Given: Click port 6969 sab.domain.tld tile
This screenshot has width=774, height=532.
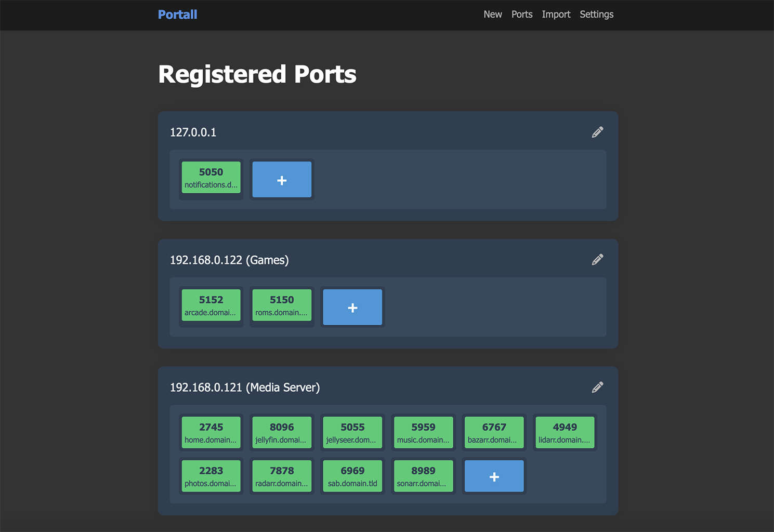Looking at the screenshot, I should [x=352, y=476].
